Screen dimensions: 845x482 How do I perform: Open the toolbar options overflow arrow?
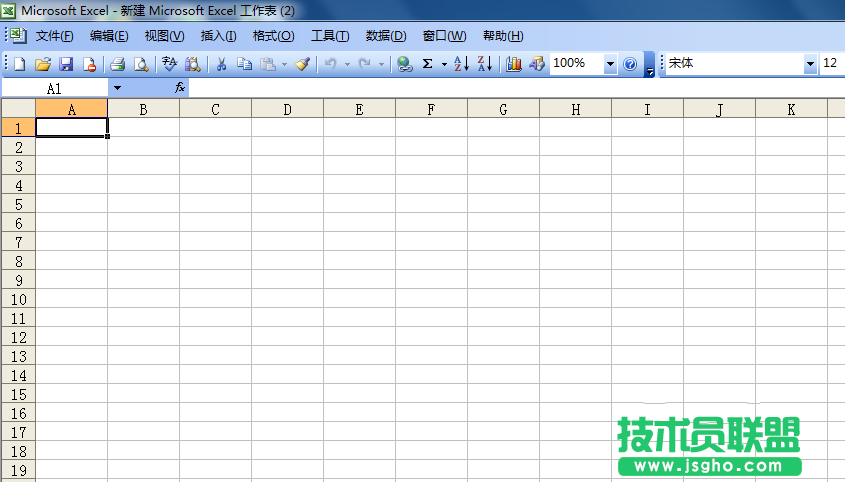(649, 65)
